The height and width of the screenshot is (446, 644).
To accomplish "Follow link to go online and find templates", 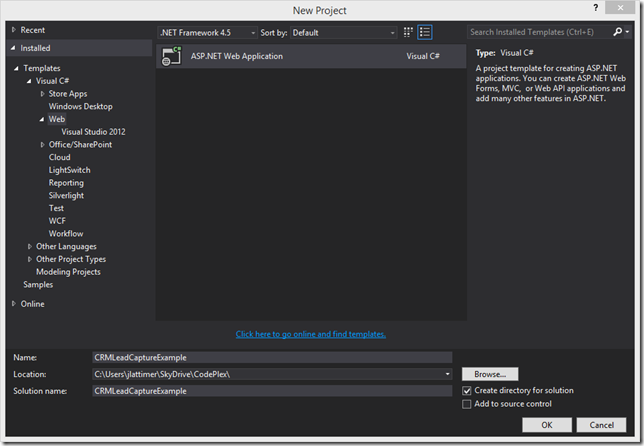I will [x=310, y=334].
